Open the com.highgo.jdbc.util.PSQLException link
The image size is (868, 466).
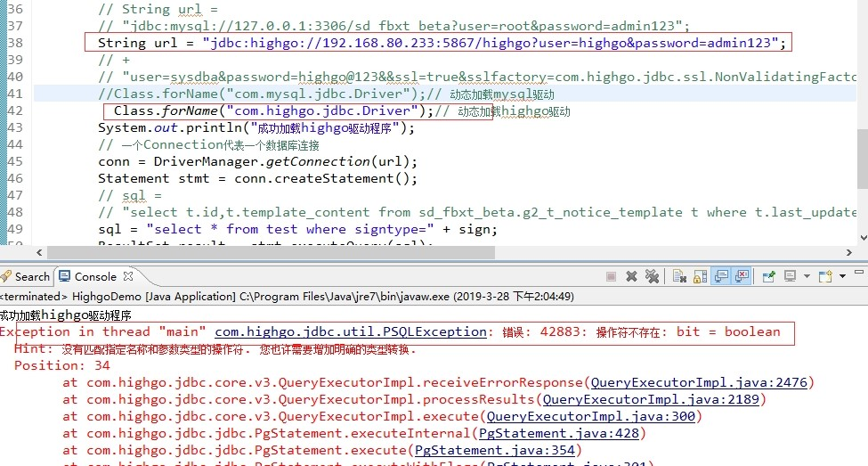(x=351, y=332)
